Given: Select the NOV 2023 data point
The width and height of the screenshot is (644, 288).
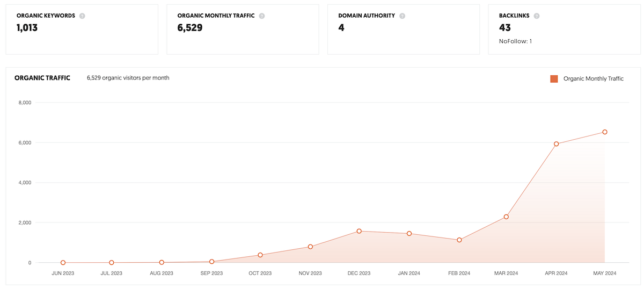Looking at the screenshot, I should 310,247.
